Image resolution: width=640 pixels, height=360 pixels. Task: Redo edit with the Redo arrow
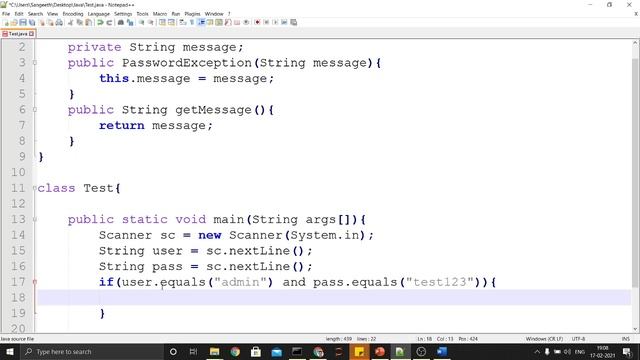(109, 22)
